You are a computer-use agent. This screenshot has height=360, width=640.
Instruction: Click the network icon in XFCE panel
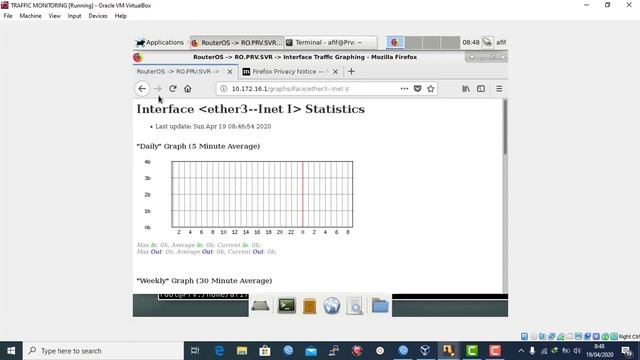(x=487, y=42)
